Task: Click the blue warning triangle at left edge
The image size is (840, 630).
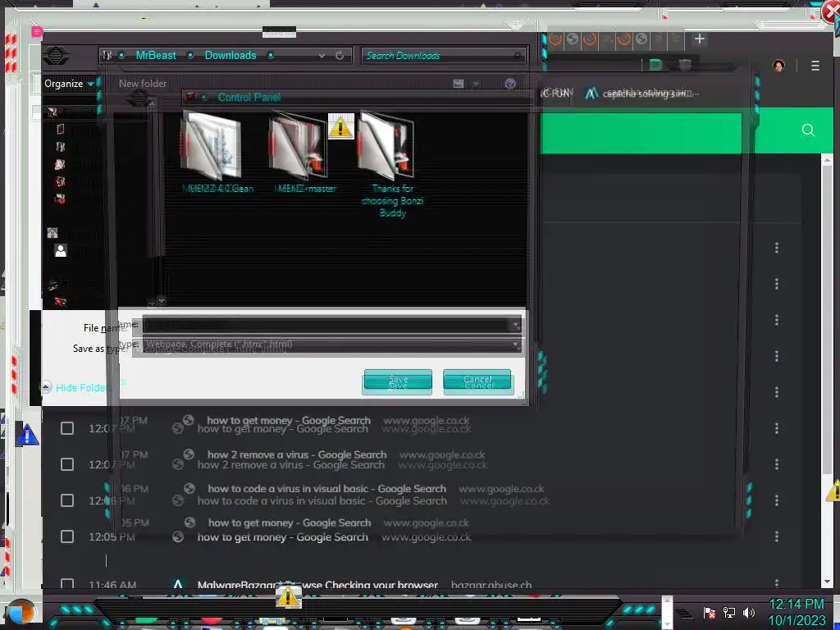Action: (x=27, y=435)
